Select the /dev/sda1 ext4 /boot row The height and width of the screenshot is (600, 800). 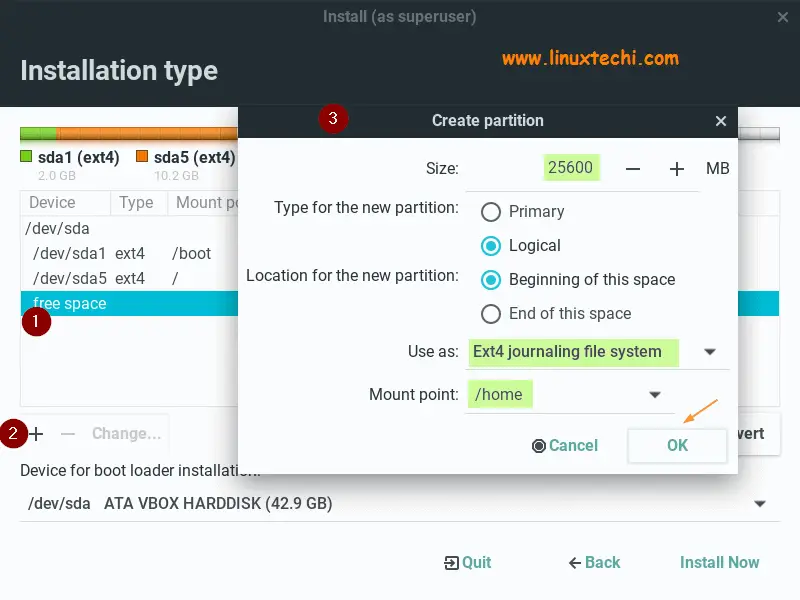click(130, 254)
